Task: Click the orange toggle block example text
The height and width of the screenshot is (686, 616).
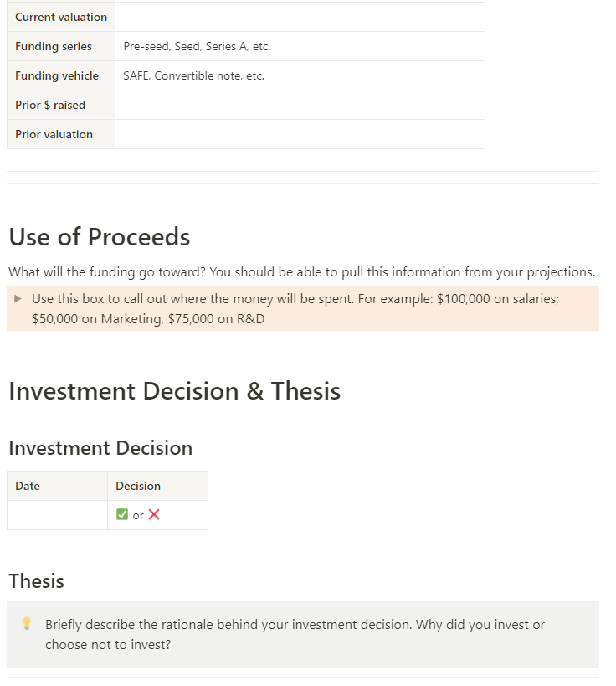Action: pyautogui.click(x=295, y=309)
